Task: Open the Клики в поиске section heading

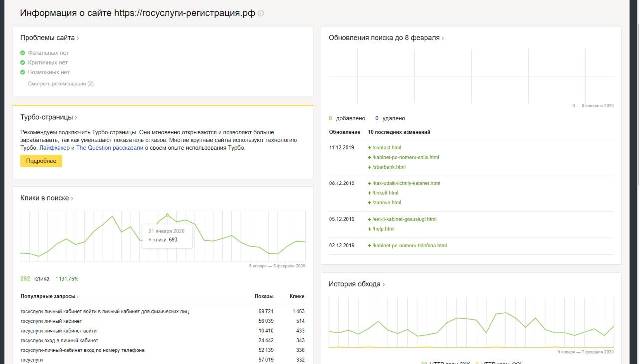Action: [x=47, y=198]
